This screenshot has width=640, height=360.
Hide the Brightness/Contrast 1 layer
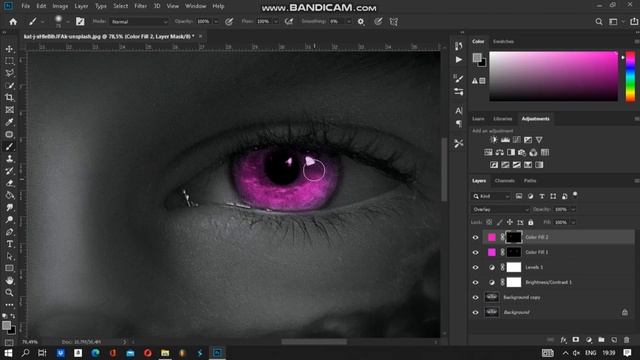(x=475, y=282)
